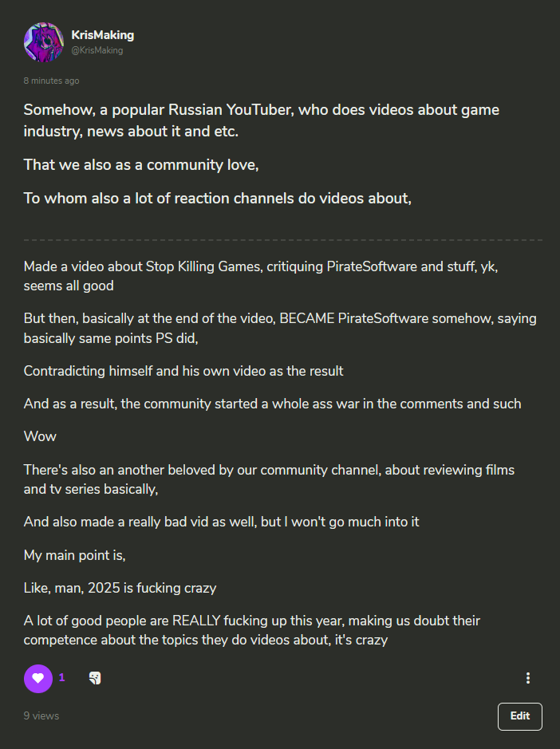Click the single word "Wow" line

coord(40,436)
